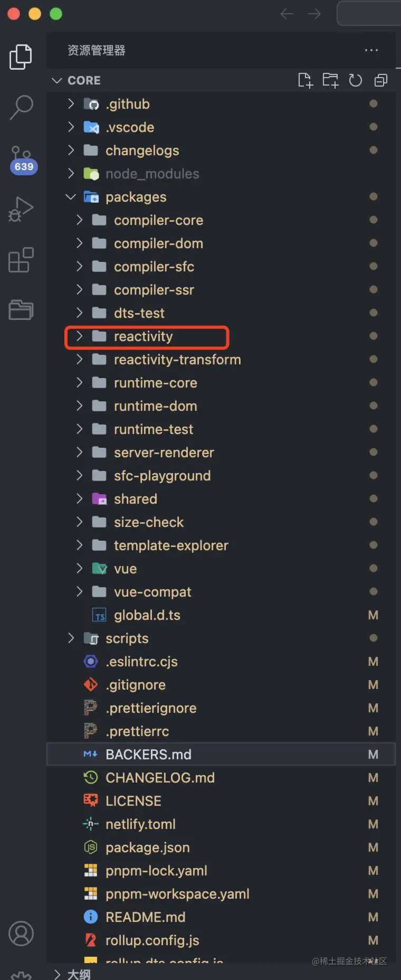Open the explorer more actions menu
The height and width of the screenshot is (980, 401).
(371, 50)
